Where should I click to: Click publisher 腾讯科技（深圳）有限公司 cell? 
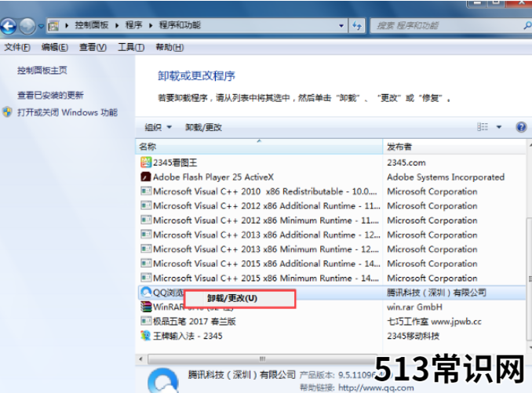click(x=436, y=293)
